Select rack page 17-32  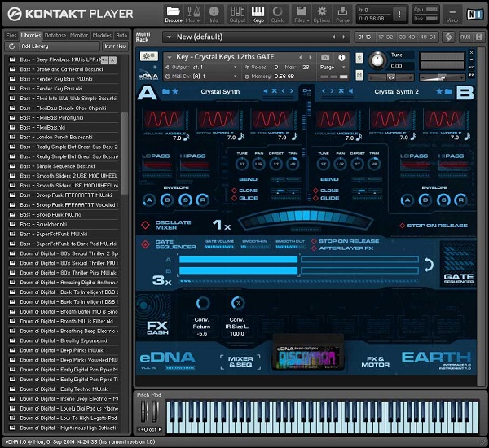pos(385,37)
